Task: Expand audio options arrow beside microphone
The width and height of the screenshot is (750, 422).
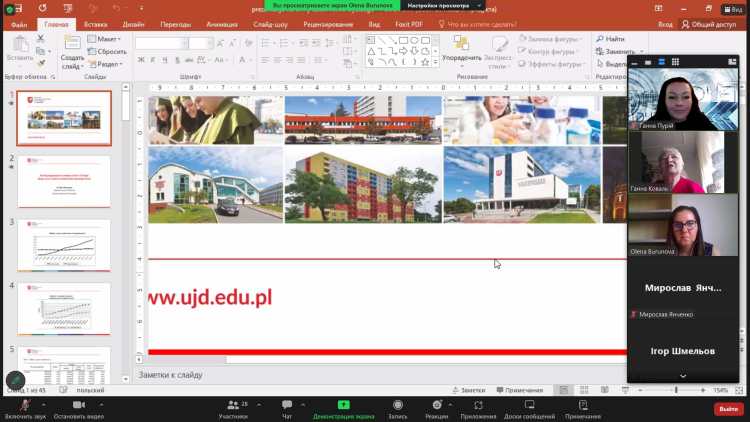Action: [45, 401]
